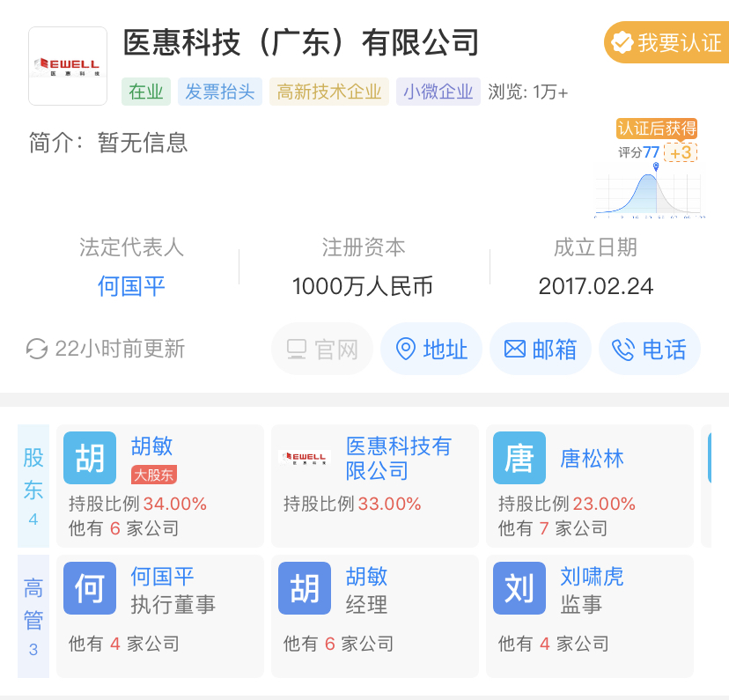Screen dimensions: 729x700
Task: Tap the 小微企业 label
Action: tap(438, 92)
